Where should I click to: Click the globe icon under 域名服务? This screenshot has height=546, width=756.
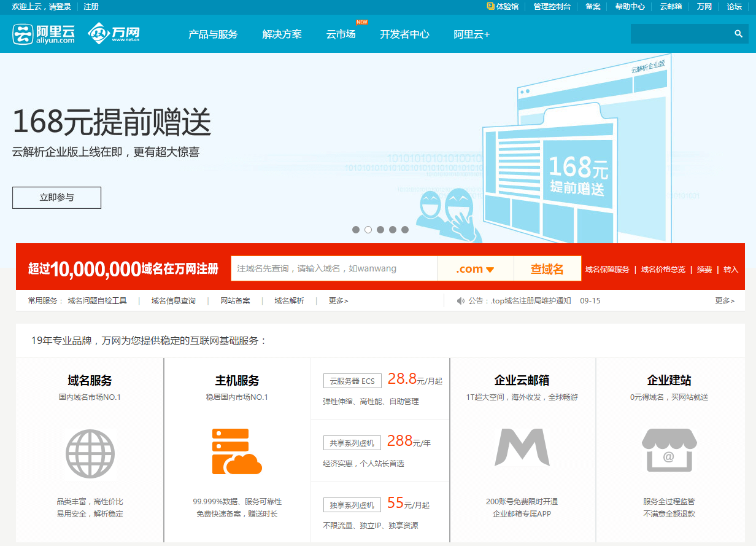[x=90, y=454]
